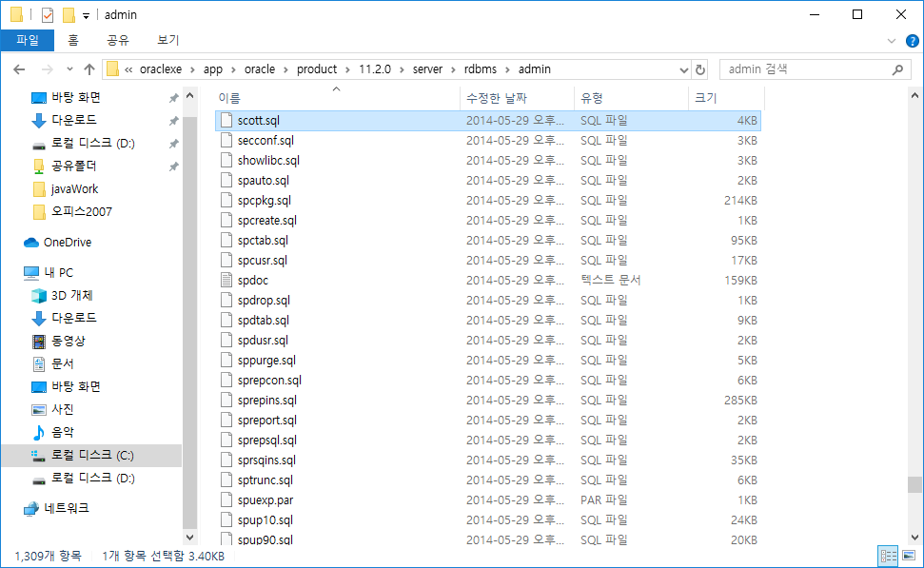The height and width of the screenshot is (568, 924).
Task: Sort by 크기 column header
Action: click(726, 98)
